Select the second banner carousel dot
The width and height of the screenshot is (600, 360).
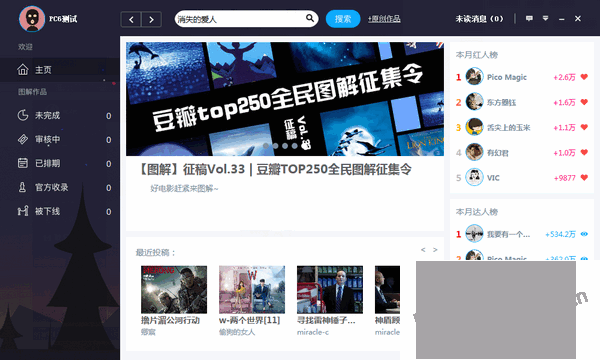276,146
